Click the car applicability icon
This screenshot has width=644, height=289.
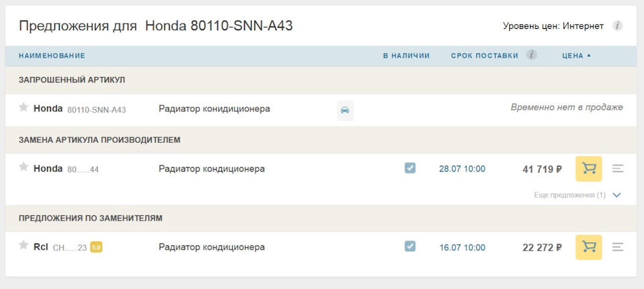345,110
